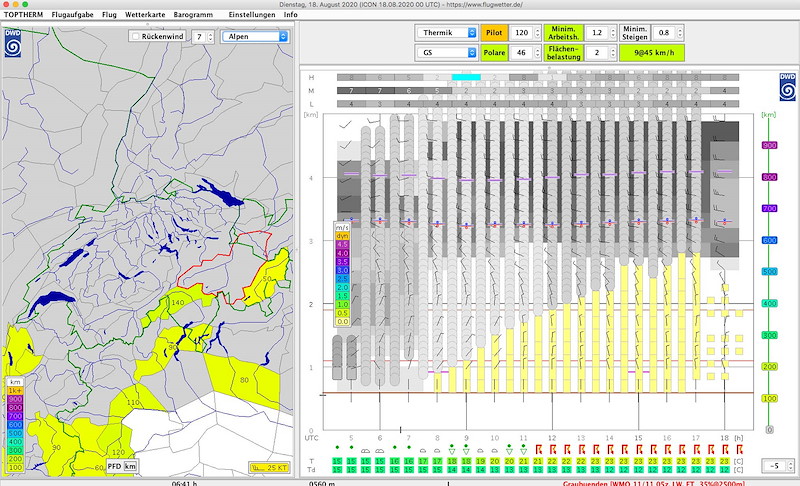Click the 1.5 swatch in m/s legend
Viewport: 800px width, 486px height.
tap(342, 296)
